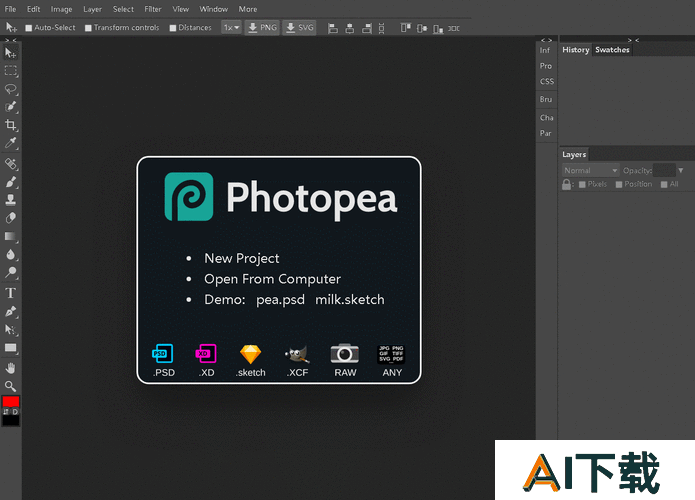Click the RAW camera icon
This screenshot has width=695, height=500.
pos(345,354)
